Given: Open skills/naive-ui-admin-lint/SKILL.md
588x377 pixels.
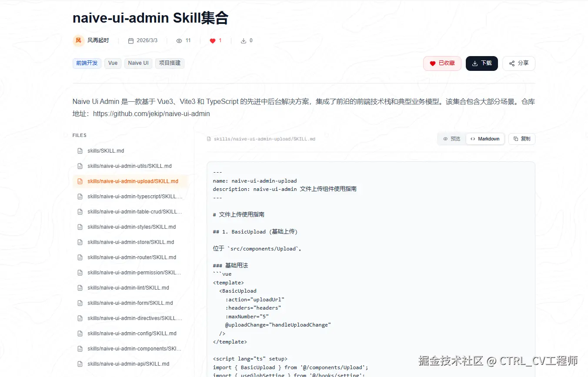Looking at the screenshot, I should (x=130, y=288).
